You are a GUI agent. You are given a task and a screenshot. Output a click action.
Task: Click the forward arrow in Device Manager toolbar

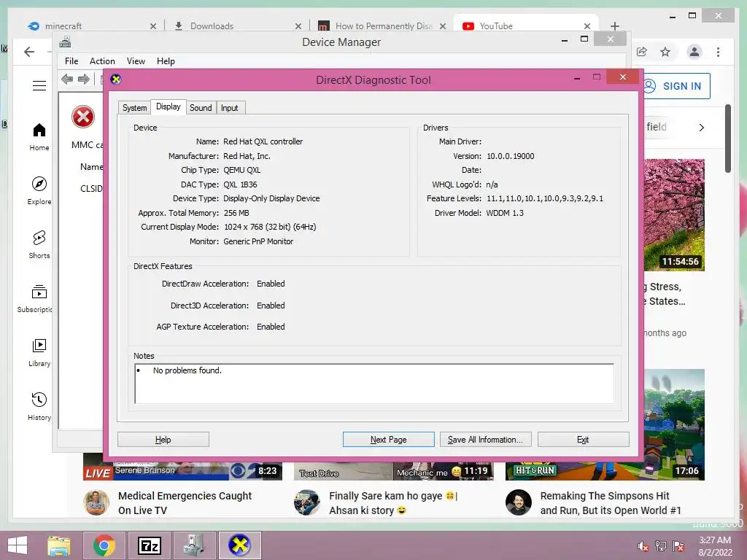(x=83, y=79)
